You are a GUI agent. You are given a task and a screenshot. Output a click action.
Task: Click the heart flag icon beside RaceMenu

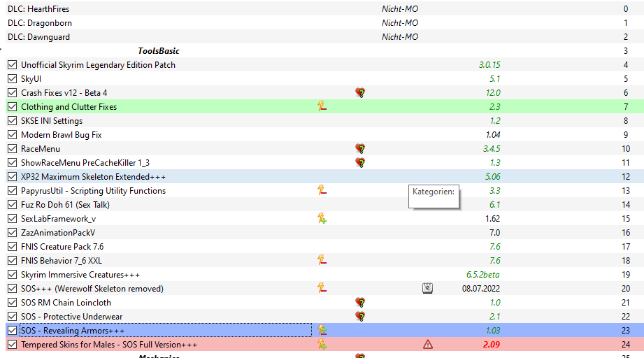[x=360, y=149]
